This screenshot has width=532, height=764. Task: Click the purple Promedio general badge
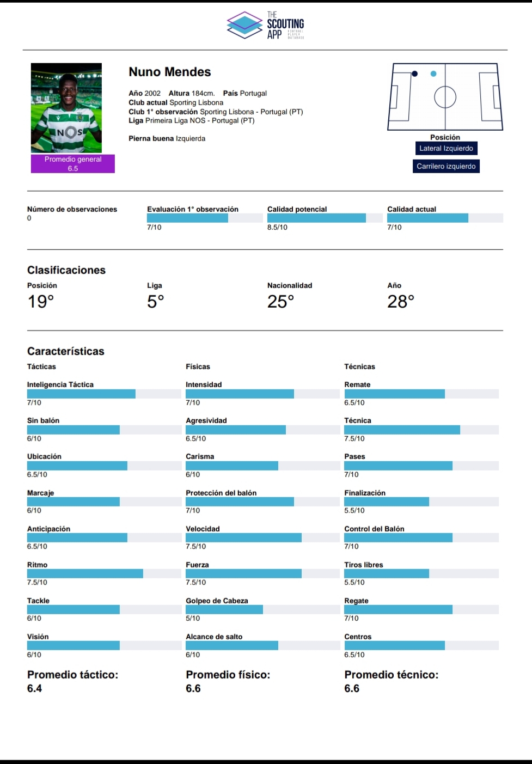(73, 164)
